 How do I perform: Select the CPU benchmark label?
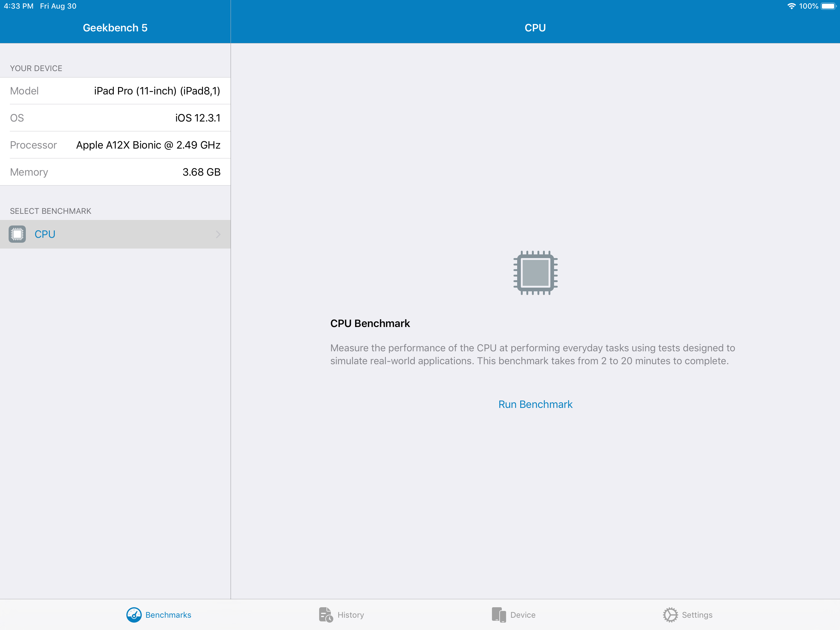coord(45,234)
